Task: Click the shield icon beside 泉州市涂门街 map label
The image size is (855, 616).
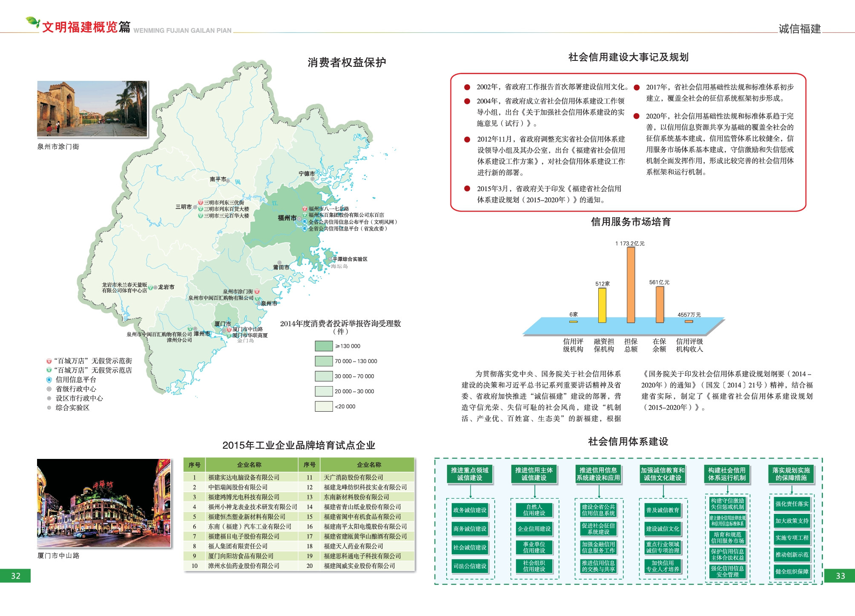Action: point(257,292)
